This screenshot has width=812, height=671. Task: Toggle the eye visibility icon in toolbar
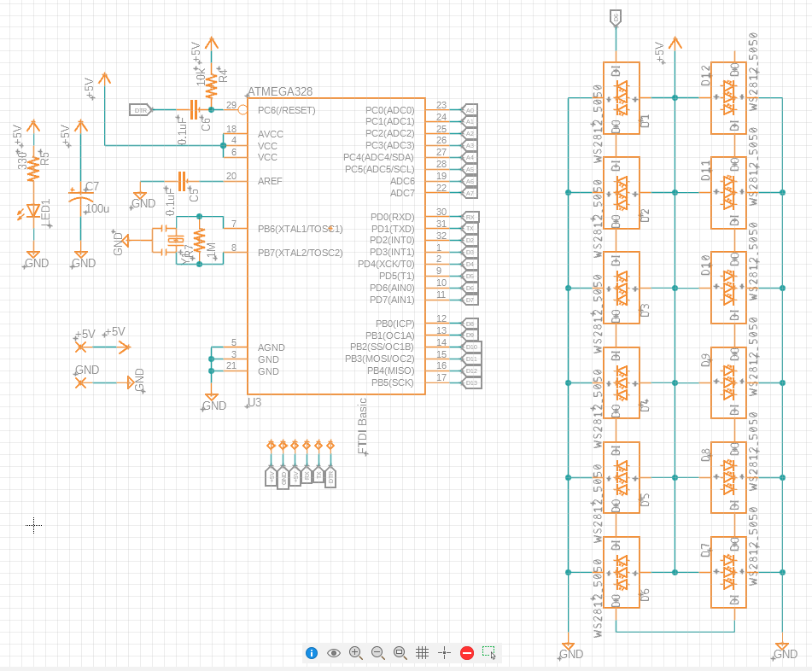[334, 653]
